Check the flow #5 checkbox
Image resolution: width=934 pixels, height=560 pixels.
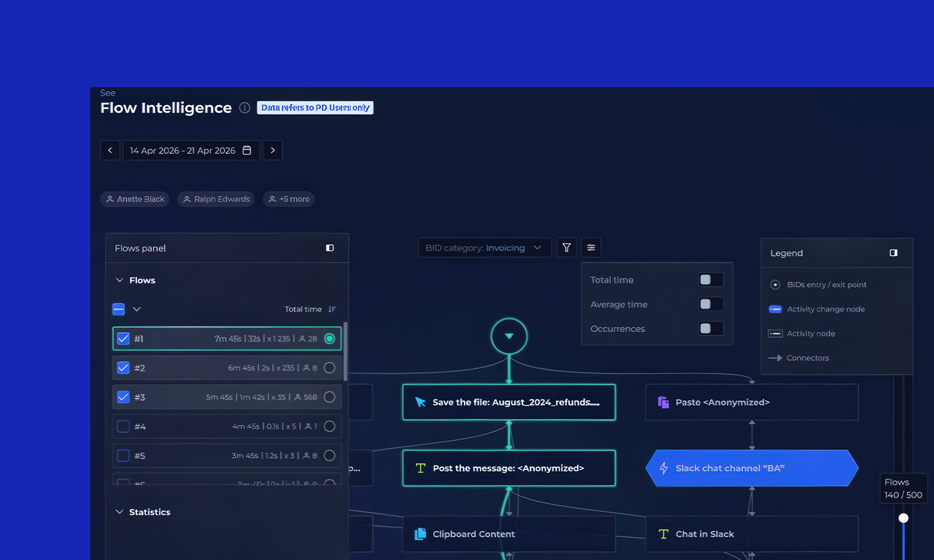pyautogui.click(x=123, y=455)
